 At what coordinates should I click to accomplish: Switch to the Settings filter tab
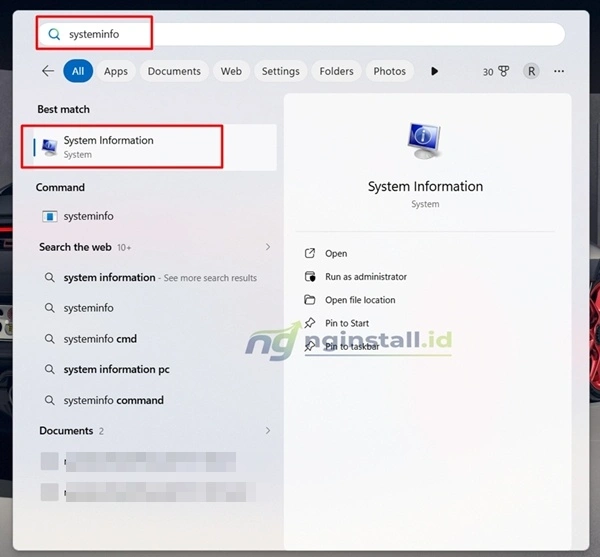pyautogui.click(x=280, y=71)
